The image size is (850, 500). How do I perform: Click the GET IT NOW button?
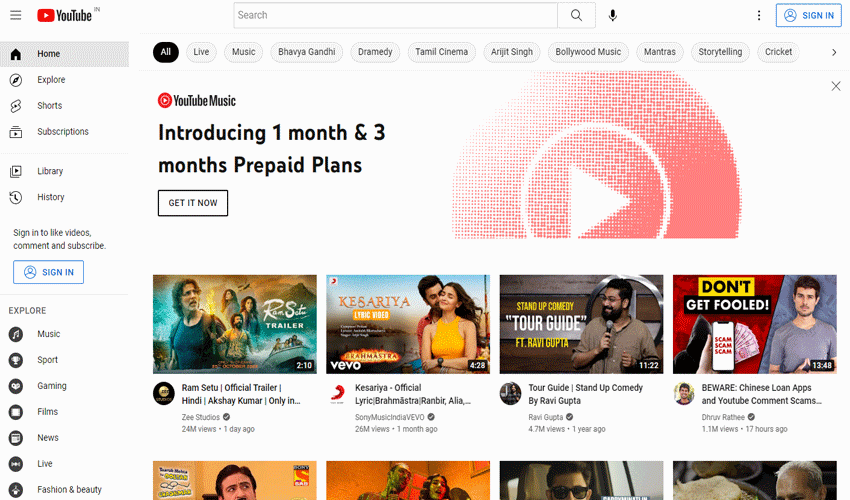click(193, 203)
